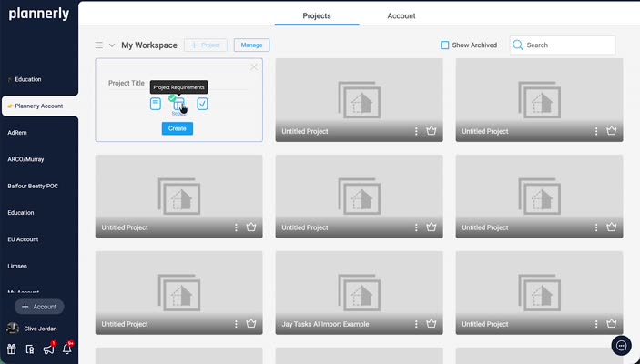
Task: Close the new project card
Action: click(254, 67)
